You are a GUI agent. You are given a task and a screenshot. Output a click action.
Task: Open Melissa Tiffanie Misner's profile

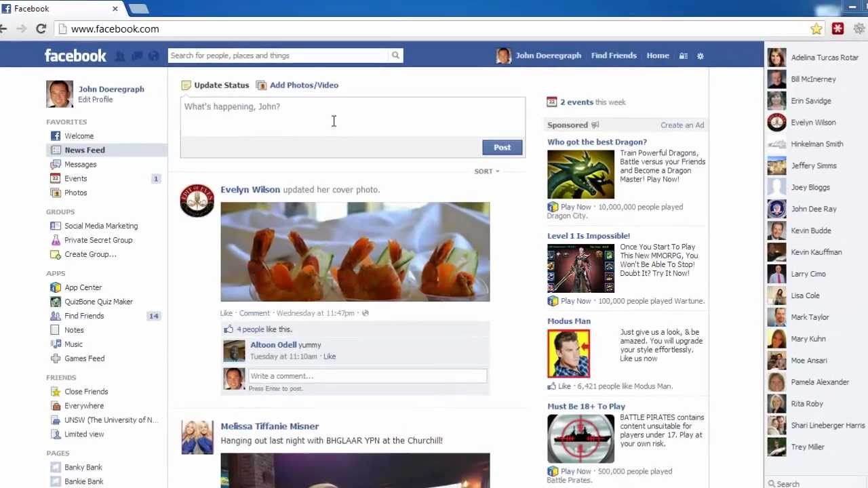coord(269,426)
